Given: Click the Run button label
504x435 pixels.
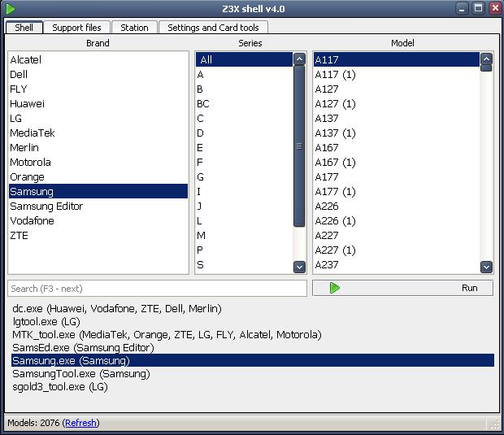Looking at the screenshot, I should point(469,288).
